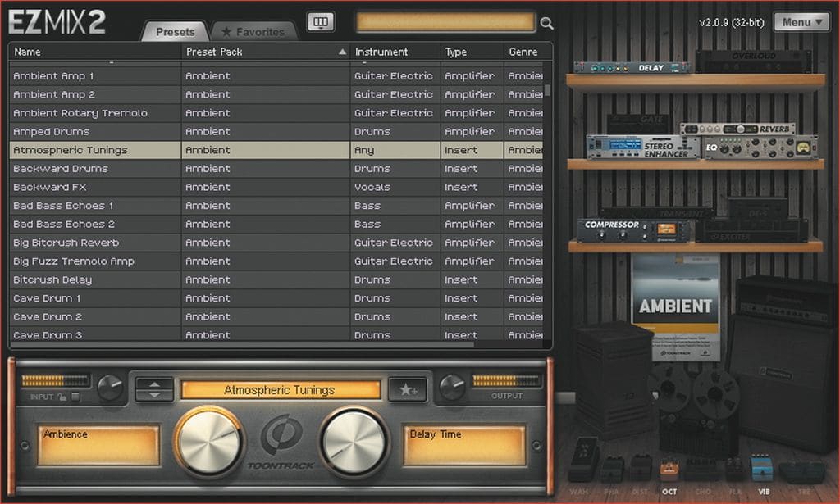Screen dimensions: 840x504
Task: Click the input lock icon
Action: (62, 397)
